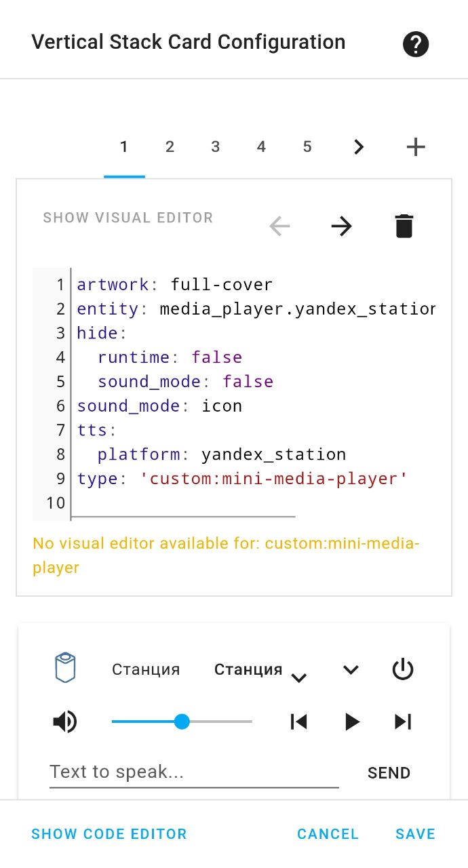This screenshot has width=468, height=868.
Task: Switch to card tab 2
Action: coord(170,146)
